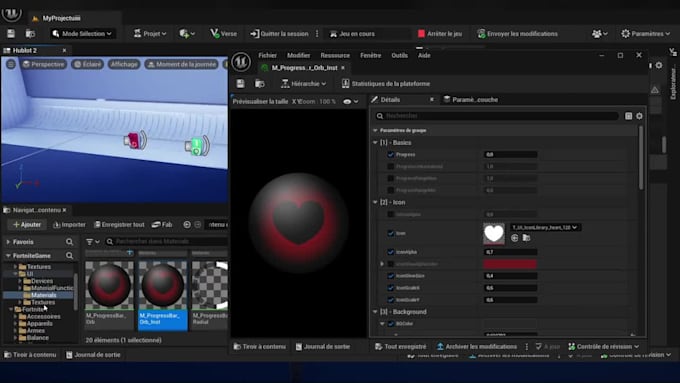Open the add-content cube dropdown
The height and width of the screenshot is (383, 680).
tap(187, 33)
